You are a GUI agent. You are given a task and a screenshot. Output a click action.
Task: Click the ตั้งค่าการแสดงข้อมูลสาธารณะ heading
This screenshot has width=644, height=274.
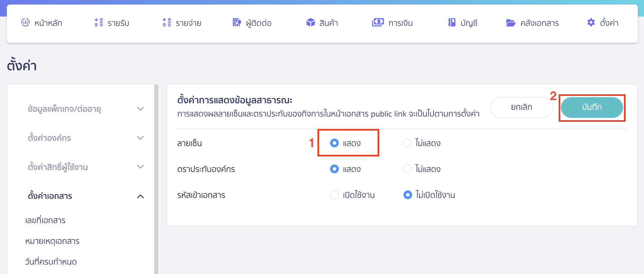click(x=235, y=99)
